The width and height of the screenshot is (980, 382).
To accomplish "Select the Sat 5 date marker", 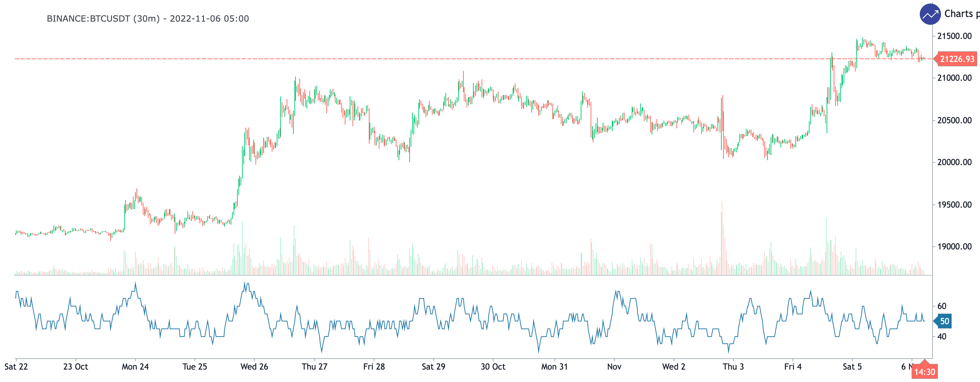I will [x=852, y=367].
